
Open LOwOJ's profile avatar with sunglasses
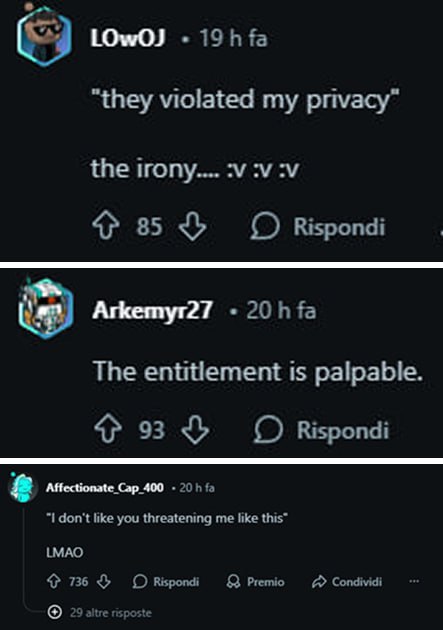pyautogui.click(x=44, y=34)
